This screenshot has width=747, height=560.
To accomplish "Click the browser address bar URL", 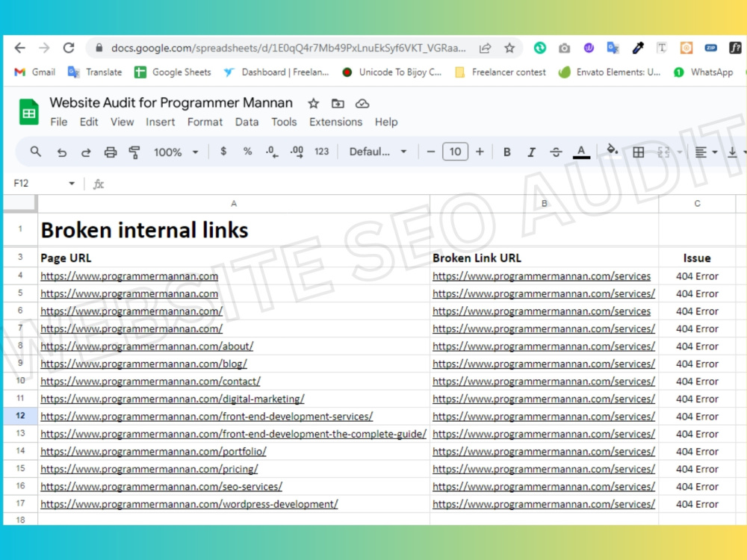I will [x=288, y=48].
